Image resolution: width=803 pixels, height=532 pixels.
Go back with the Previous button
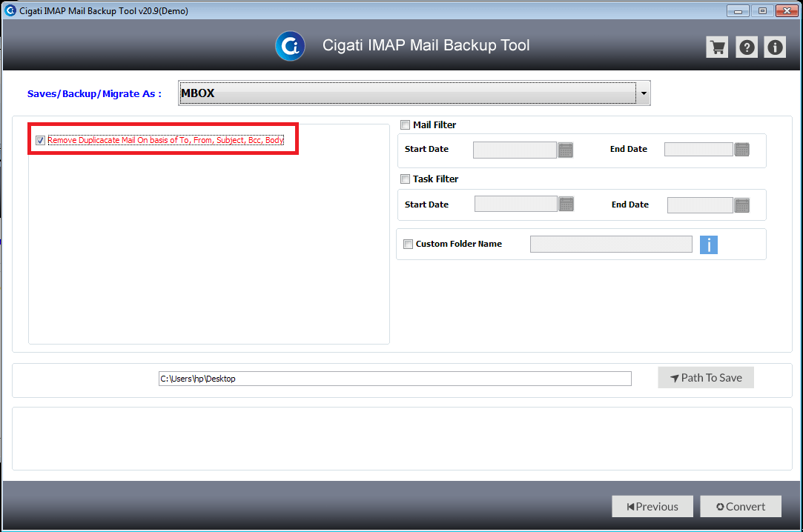pos(652,506)
